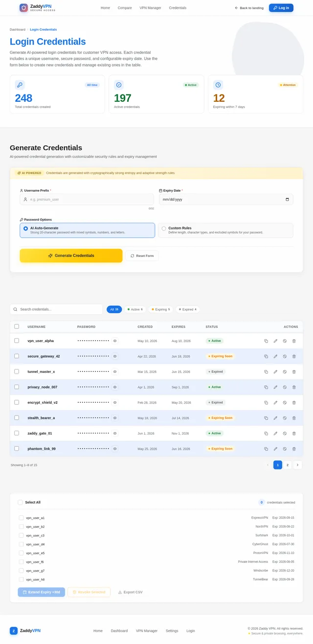Click the checkmark icon on Active credentials card
The height and width of the screenshot is (644, 313).
(119, 85)
